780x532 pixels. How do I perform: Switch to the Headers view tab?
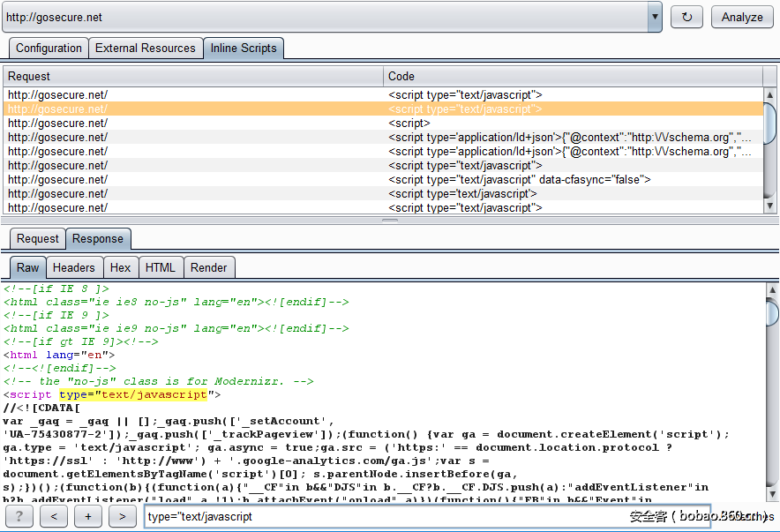tap(73, 267)
